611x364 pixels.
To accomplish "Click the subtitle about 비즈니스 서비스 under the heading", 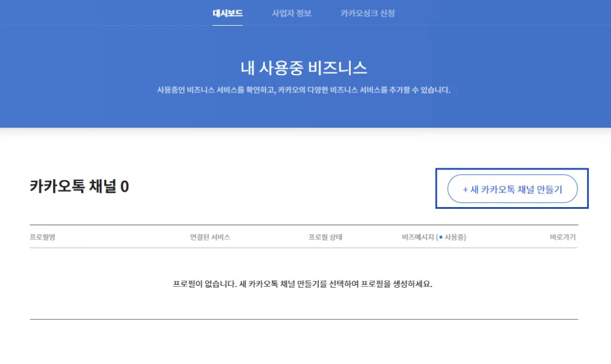I will tap(304, 90).
